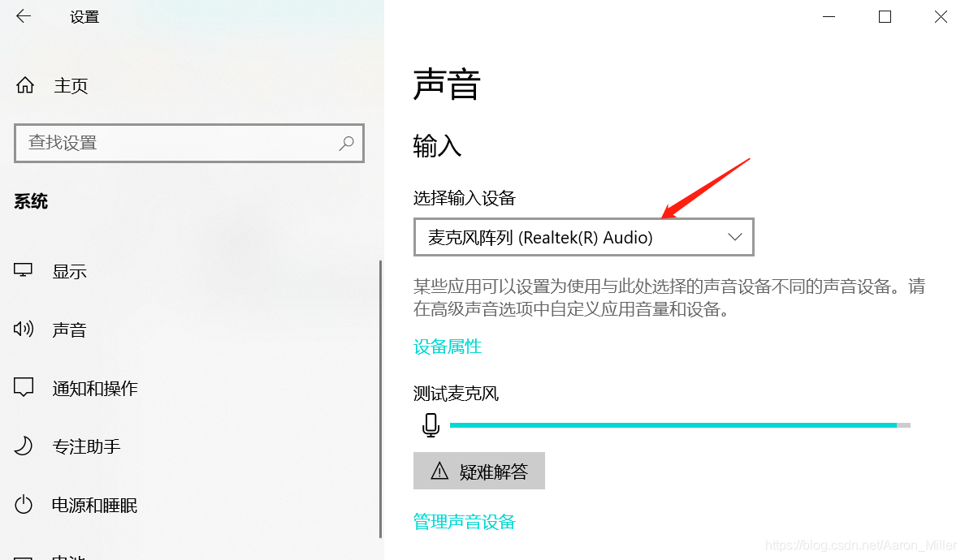Expand dropdown using the chevron arrow
965x560 pixels.
click(x=735, y=237)
